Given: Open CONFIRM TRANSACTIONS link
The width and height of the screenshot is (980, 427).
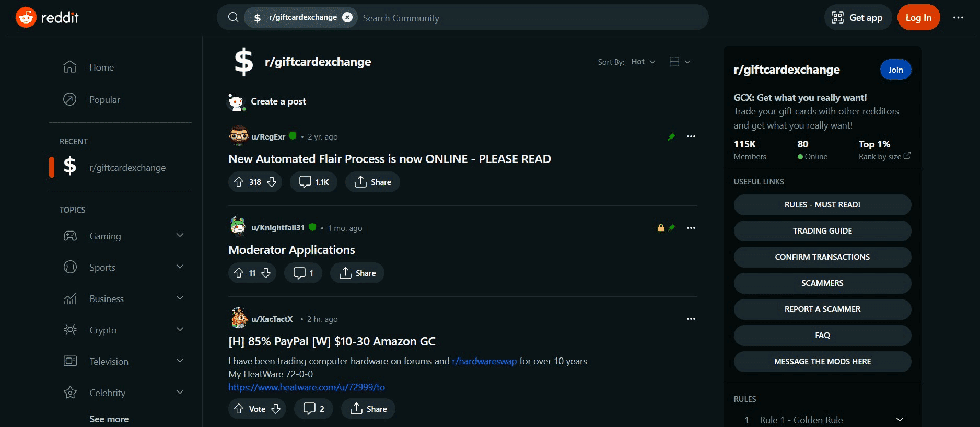Looking at the screenshot, I should (822, 257).
